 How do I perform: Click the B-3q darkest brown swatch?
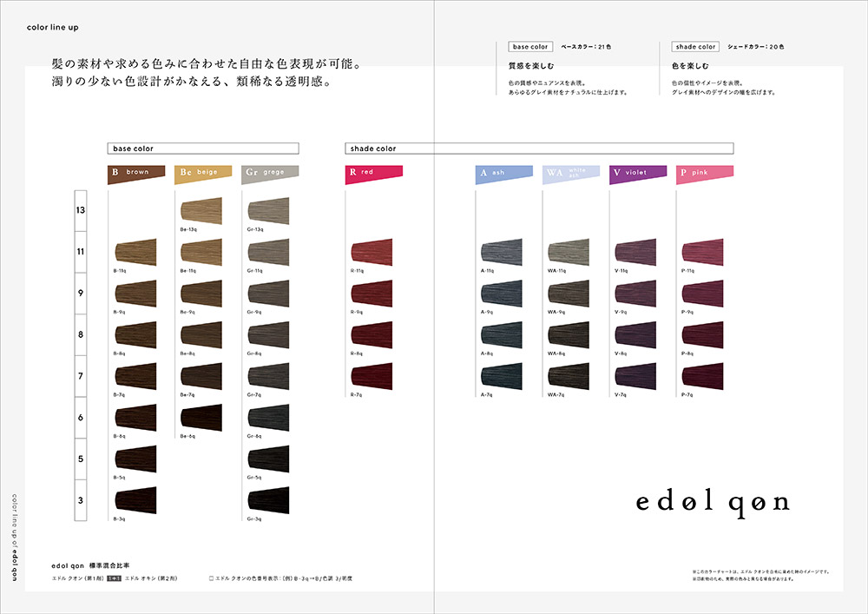[135, 500]
